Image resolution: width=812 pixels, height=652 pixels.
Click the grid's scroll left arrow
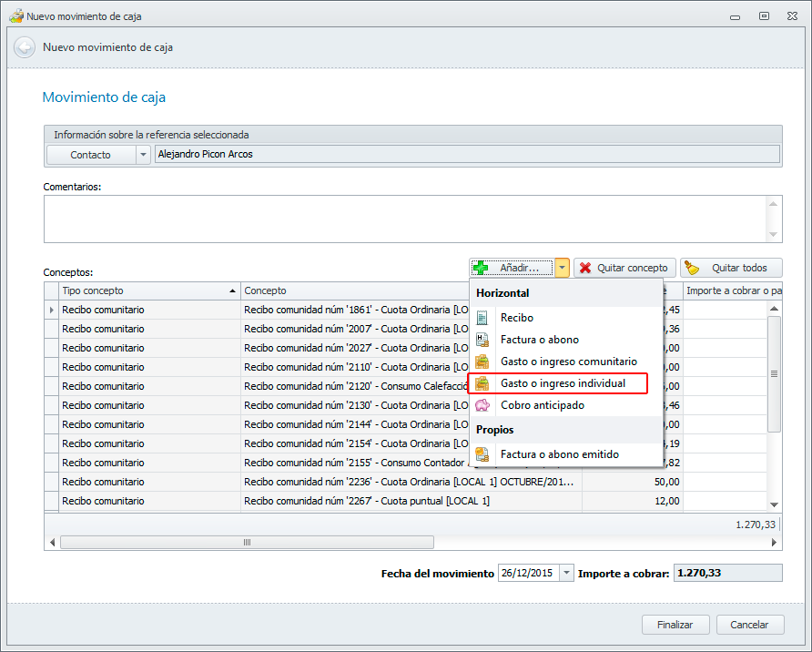[x=52, y=542]
